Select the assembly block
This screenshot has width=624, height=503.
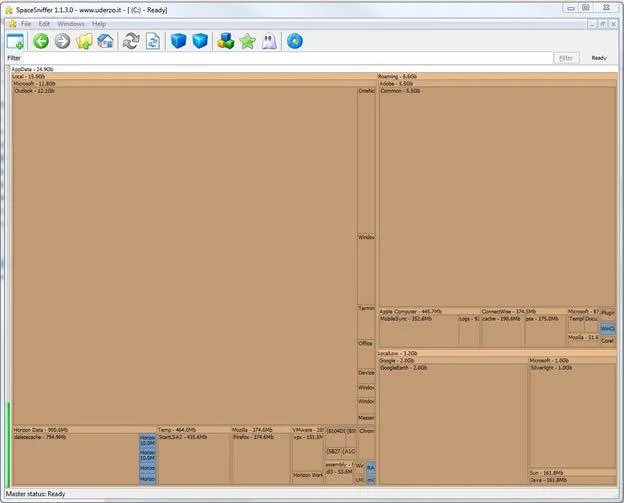point(339,465)
